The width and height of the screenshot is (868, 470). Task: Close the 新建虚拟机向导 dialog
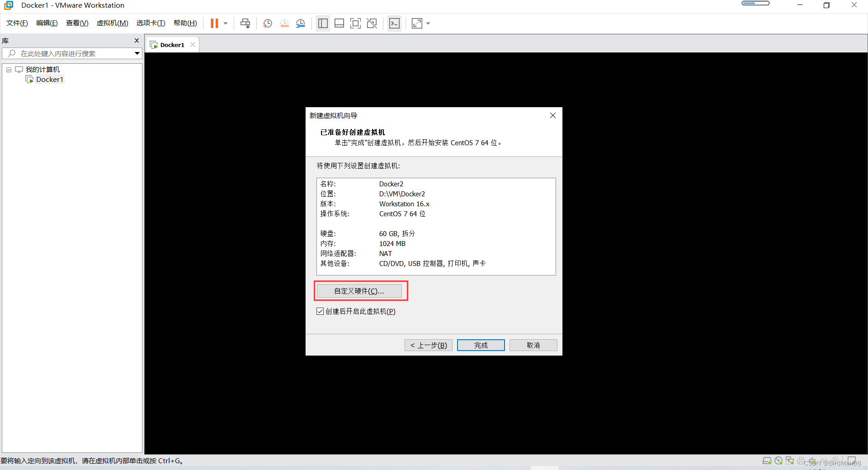552,115
